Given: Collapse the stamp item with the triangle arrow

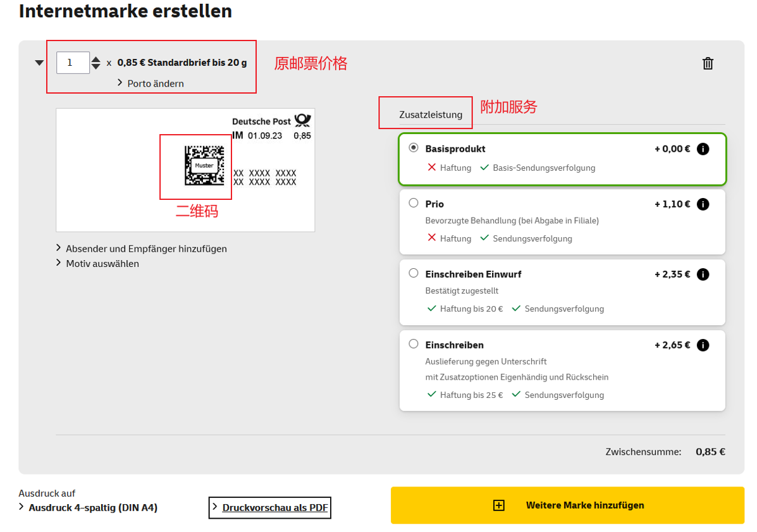Looking at the screenshot, I should tap(39, 63).
